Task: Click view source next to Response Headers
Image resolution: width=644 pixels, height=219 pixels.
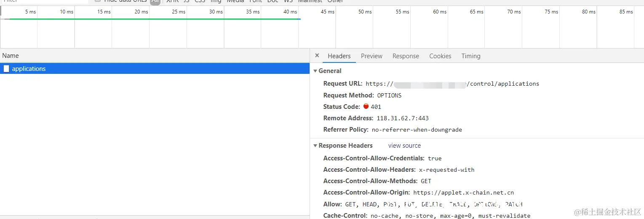Action: coord(404,146)
